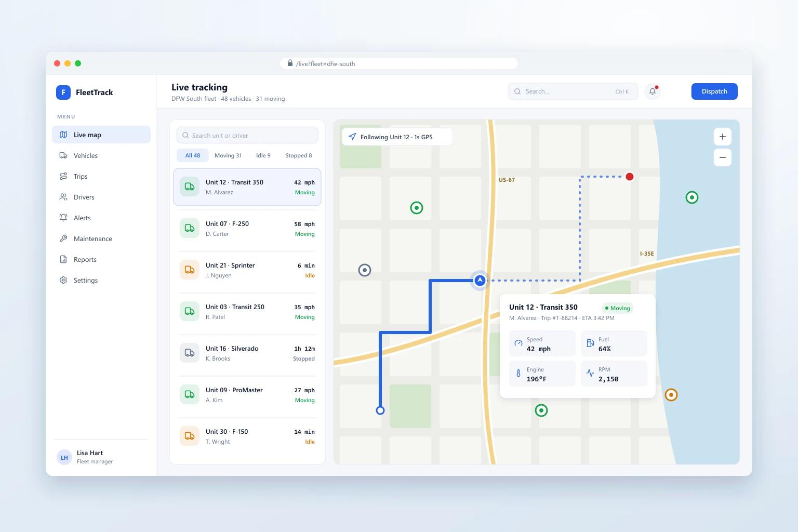This screenshot has height=532, width=798.
Task: Filter list by Moving 31
Action: [x=228, y=155]
